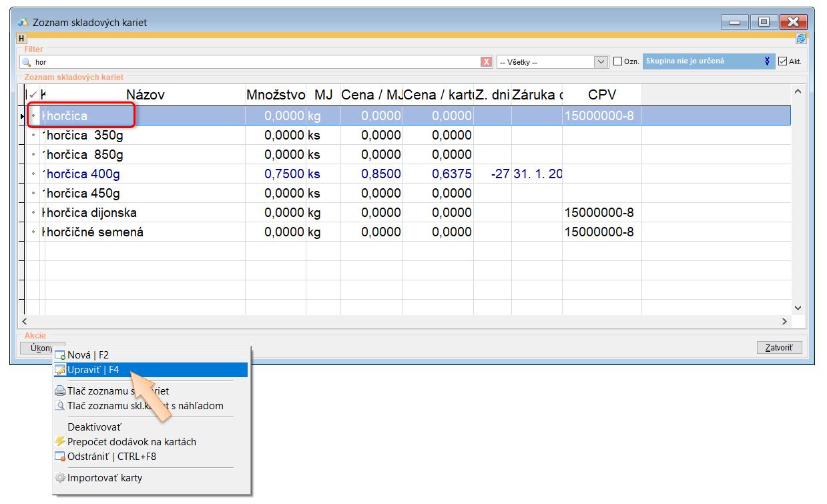The image size is (827, 504).
Task: Uncheck the Akt. checkbox
Action: (x=783, y=61)
